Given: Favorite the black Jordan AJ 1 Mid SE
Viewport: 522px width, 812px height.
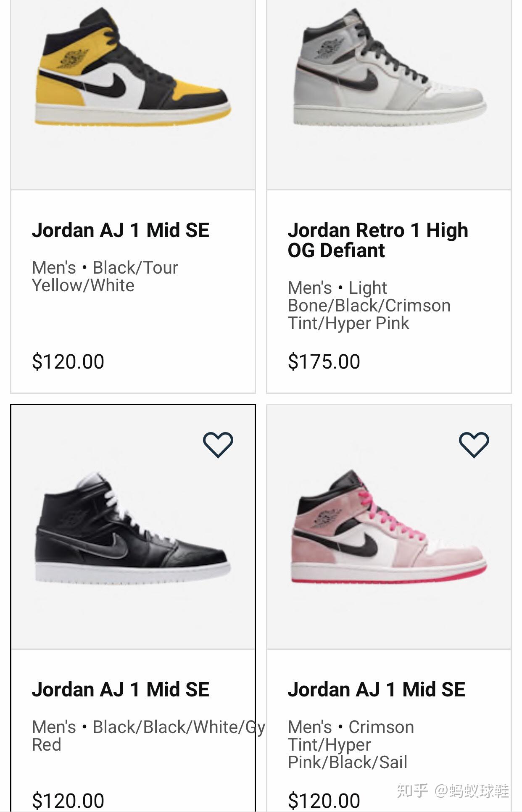Looking at the screenshot, I should (x=218, y=444).
